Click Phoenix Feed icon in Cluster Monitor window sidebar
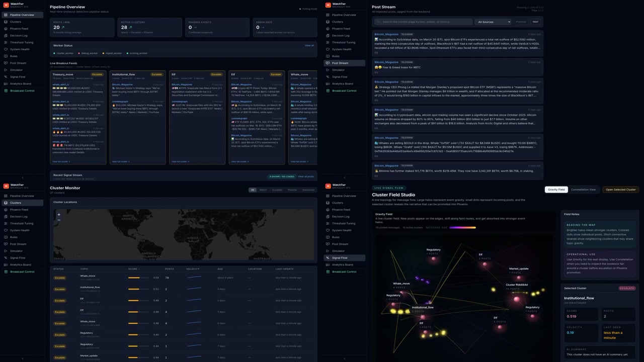Screen dimensions: 644x362 pyautogui.click(x=6, y=210)
